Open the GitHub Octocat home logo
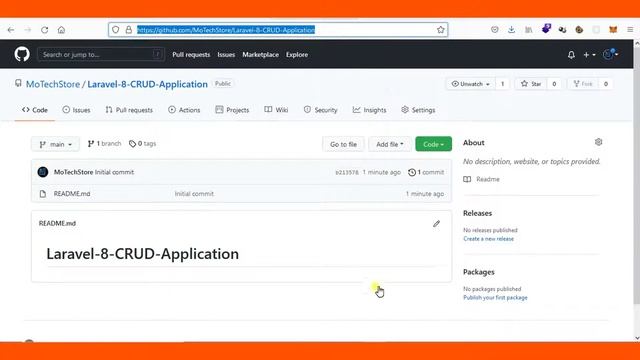The height and width of the screenshot is (360, 640). [x=22, y=54]
